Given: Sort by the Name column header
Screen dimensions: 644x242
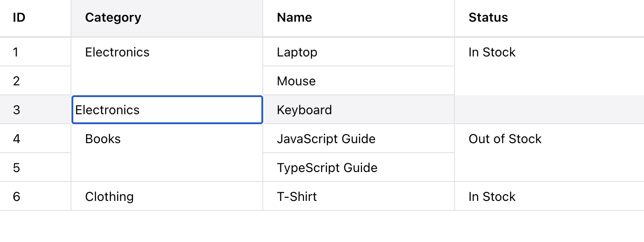Looking at the screenshot, I should tap(294, 18).
